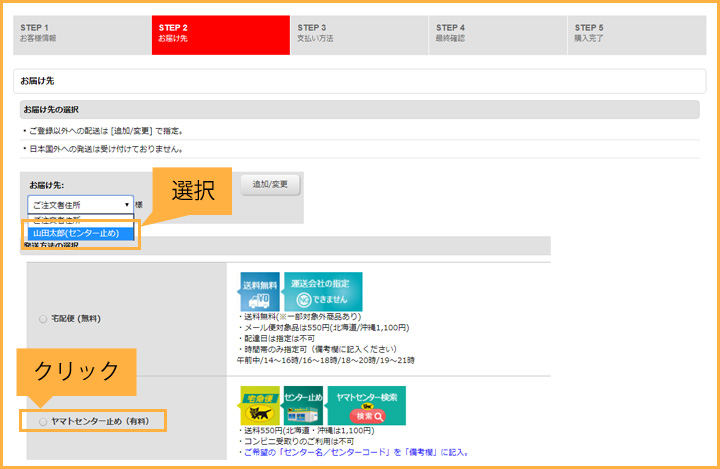The width and height of the screenshot is (720, 469).
Task: Go to STEP 1 お客様情報 tab
Action: coord(80,33)
